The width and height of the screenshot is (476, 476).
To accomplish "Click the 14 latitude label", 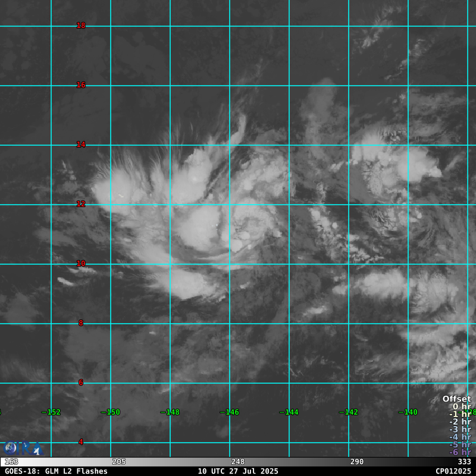I will 81,145.
